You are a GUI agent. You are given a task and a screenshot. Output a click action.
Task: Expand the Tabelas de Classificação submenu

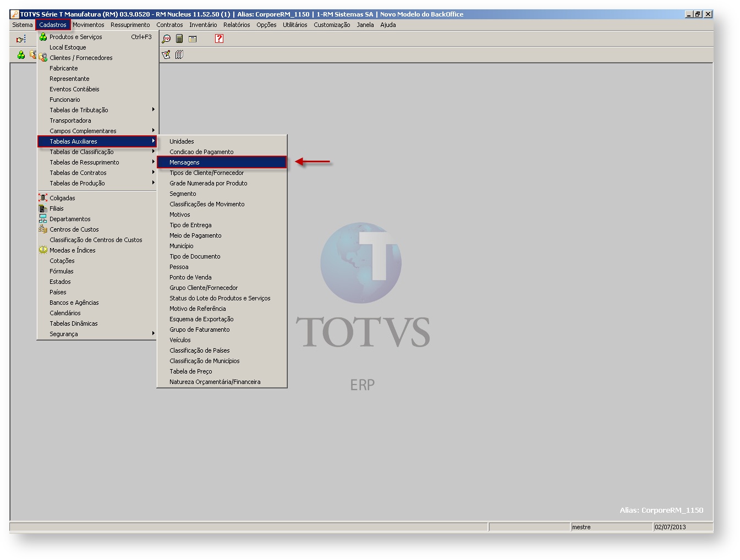[x=97, y=152]
